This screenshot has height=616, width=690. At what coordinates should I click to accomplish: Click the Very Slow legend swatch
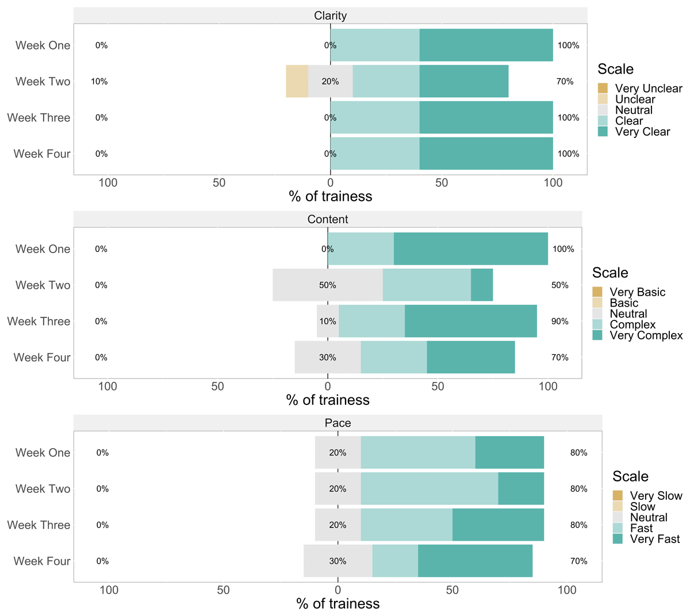coord(618,495)
